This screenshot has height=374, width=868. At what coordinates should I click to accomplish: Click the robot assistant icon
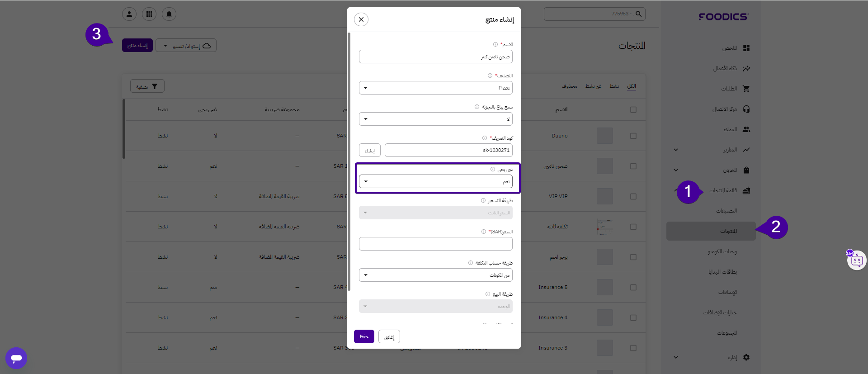tap(857, 260)
